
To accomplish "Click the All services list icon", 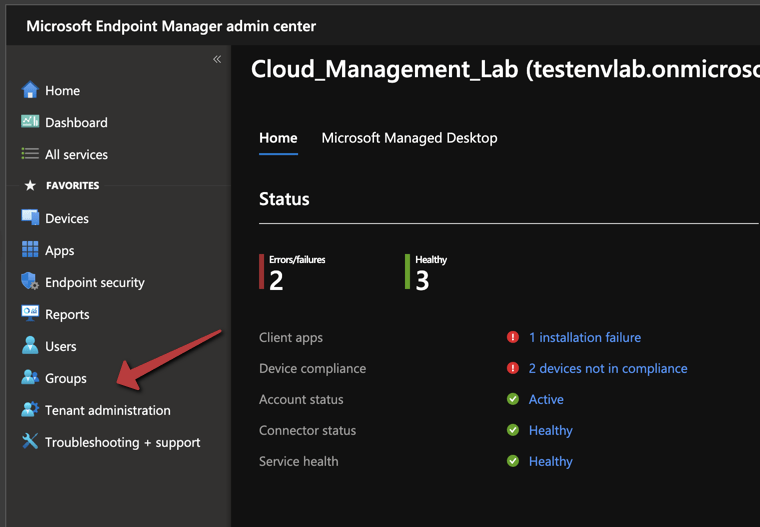I will [30, 154].
